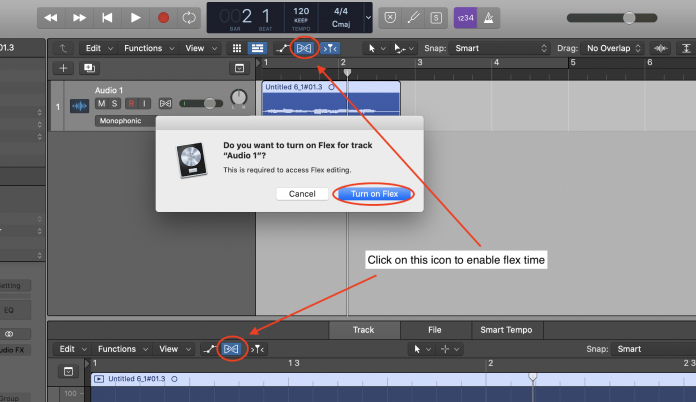Image resolution: width=696 pixels, height=402 pixels.
Task: Click the editor global tracks icon
Action: (x=68, y=371)
